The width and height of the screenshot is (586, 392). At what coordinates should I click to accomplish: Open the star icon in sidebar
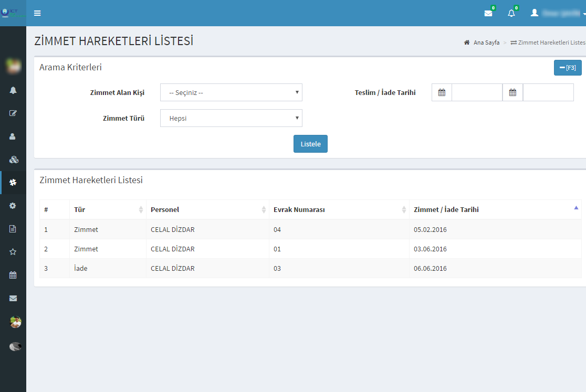[13, 252]
